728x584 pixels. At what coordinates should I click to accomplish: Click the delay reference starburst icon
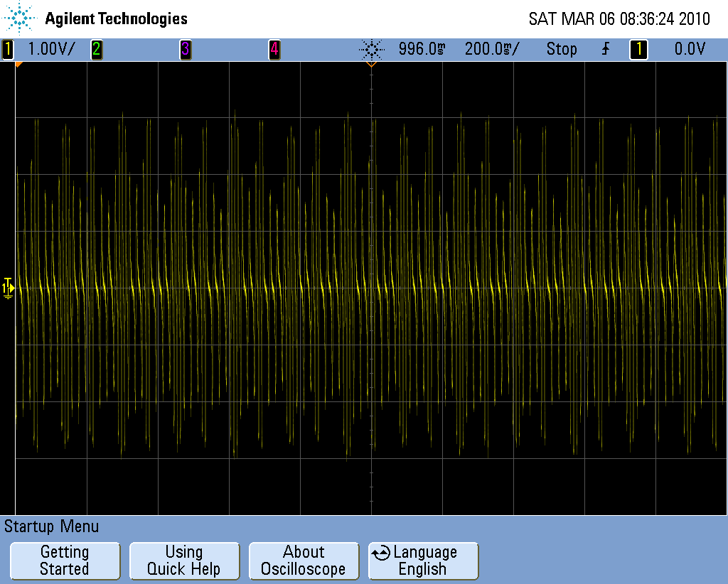point(370,49)
